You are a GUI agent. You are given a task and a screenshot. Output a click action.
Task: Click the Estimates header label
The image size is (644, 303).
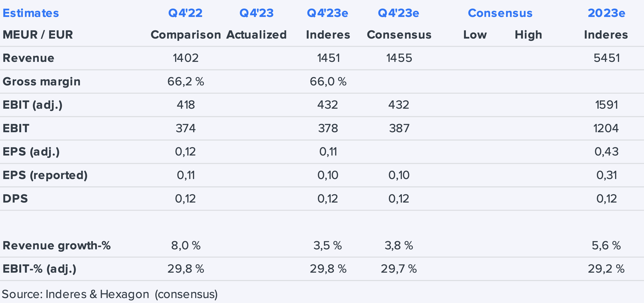[31, 13]
